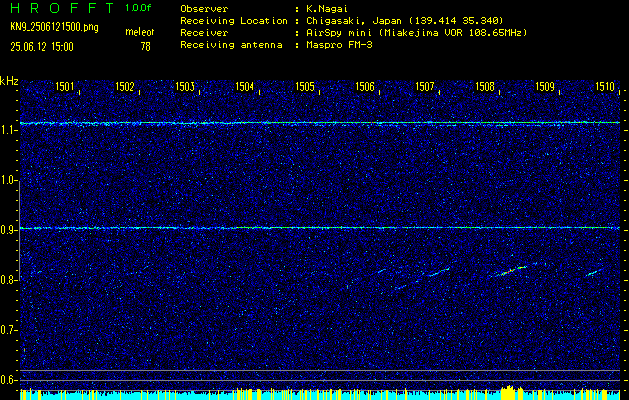Click the bright meteor echo near 1508

(x=509, y=271)
